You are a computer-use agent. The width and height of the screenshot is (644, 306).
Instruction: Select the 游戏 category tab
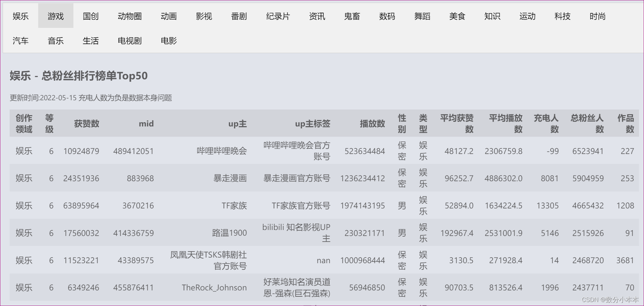point(55,16)
